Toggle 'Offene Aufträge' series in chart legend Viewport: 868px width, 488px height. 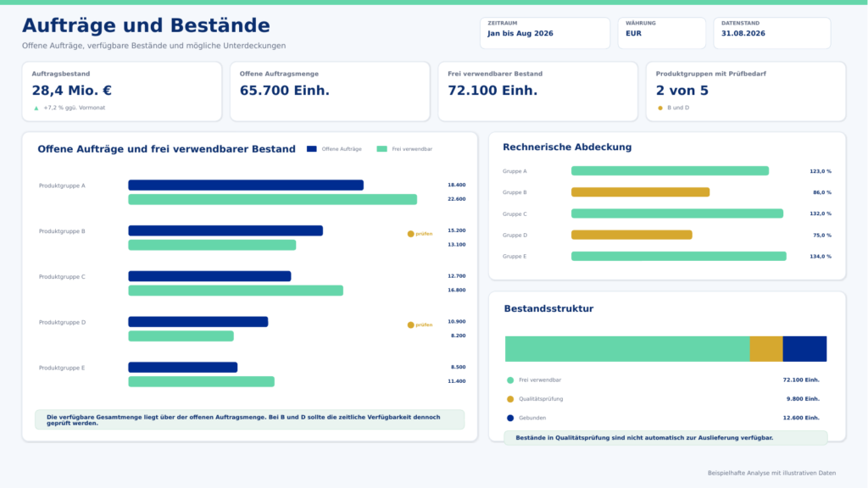(x=334, y=149)
